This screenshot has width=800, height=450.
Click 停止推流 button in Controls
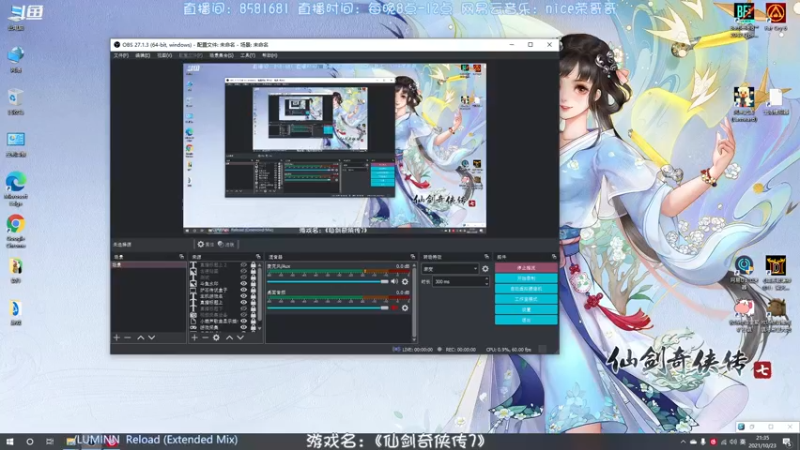pos(526,268)
